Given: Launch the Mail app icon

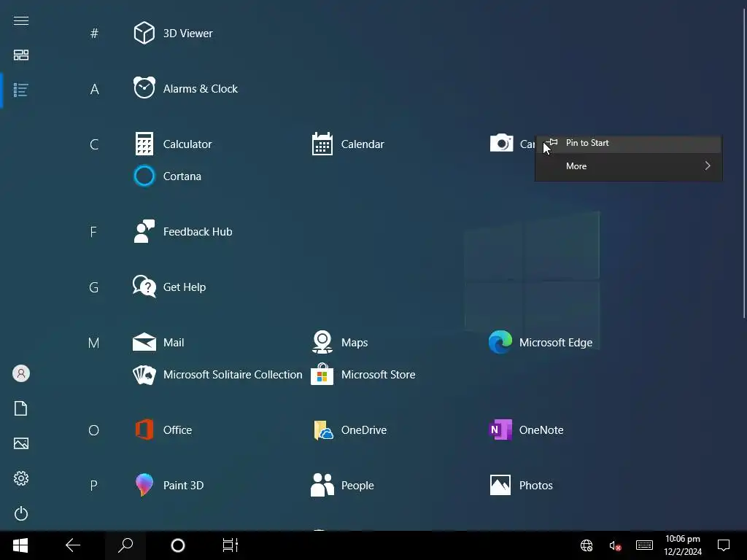Looking at the screenshot, I should pyautogui.click(x=144, y=343).
